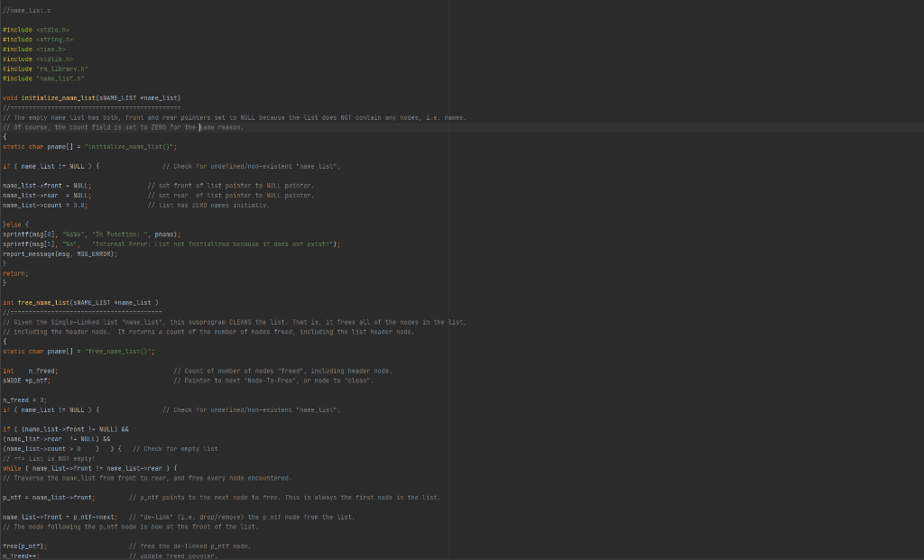Click the 'sprintf(msg[0]' line
Viewport: 924px width, 560px height.
tap(91, 234)
